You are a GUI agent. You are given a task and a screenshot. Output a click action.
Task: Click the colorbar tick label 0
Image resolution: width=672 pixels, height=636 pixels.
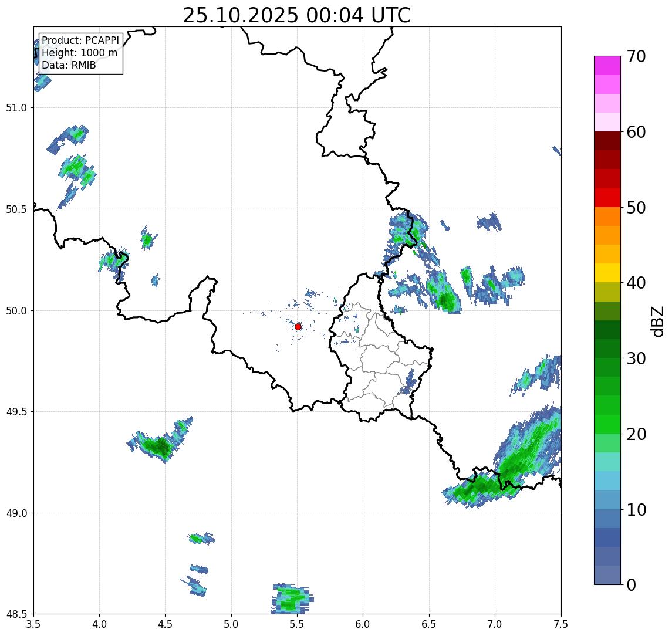pos(632,584)
